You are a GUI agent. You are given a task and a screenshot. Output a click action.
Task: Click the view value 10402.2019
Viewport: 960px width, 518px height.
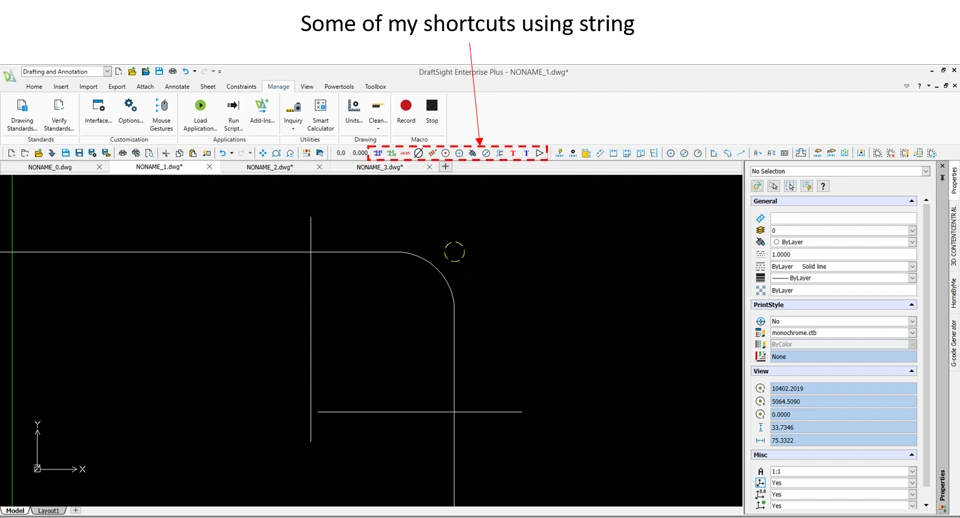843,388
